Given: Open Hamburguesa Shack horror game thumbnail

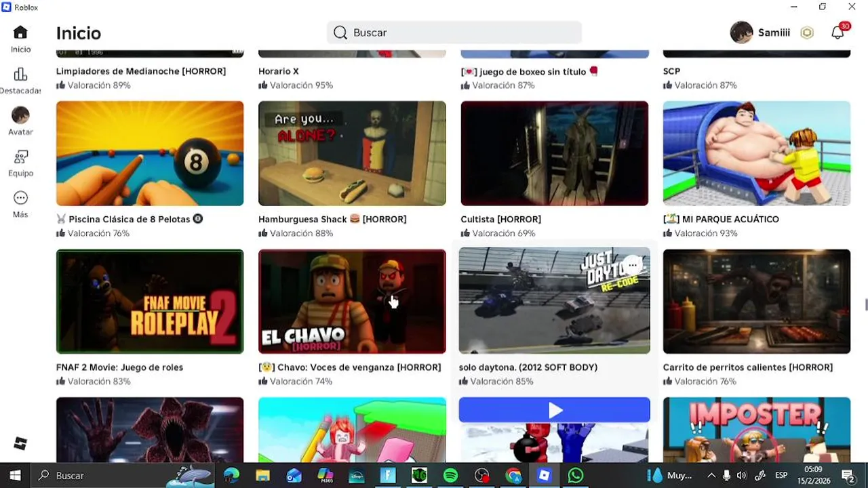Looking at the screenshot, I should [352, 153].
